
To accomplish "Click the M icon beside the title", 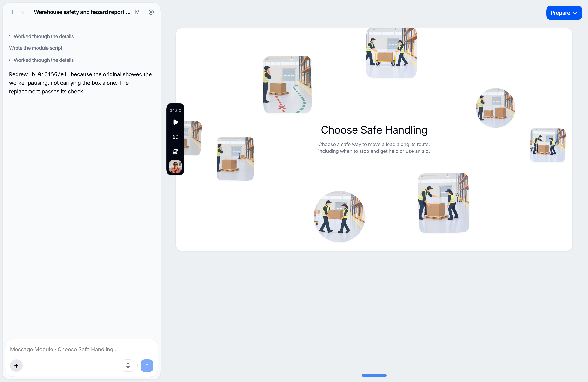I will [137, 12].
